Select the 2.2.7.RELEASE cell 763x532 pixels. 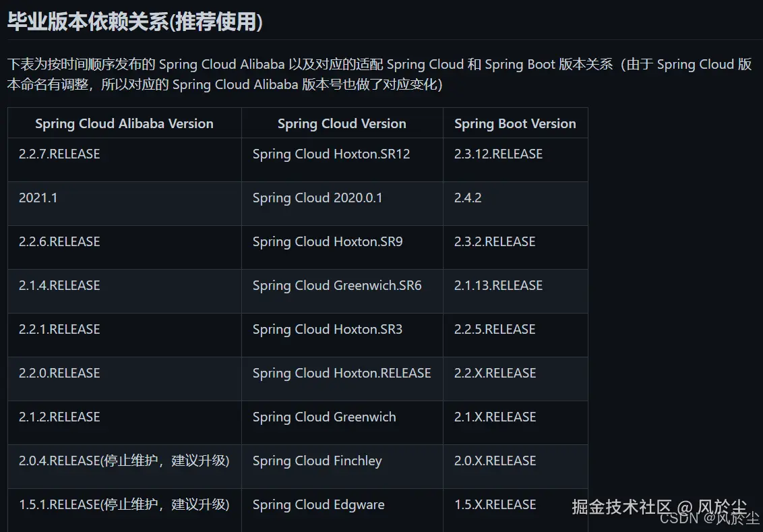tap(59, 154)
